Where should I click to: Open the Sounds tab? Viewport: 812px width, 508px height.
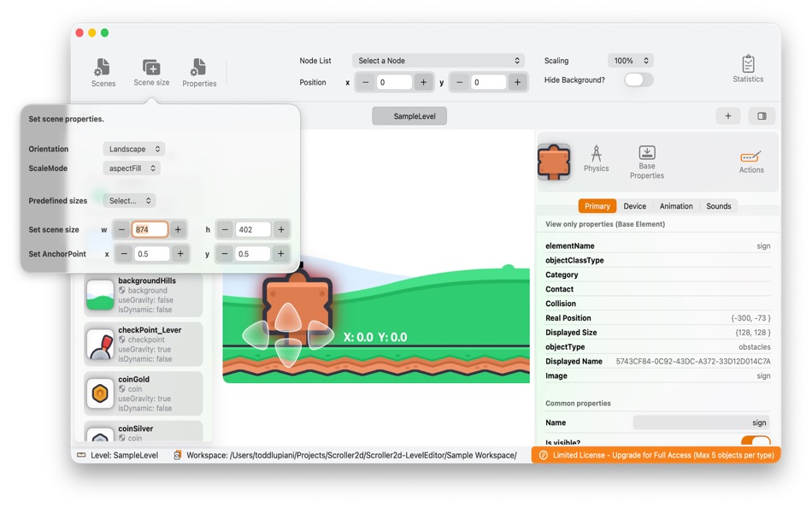(719, 205)
